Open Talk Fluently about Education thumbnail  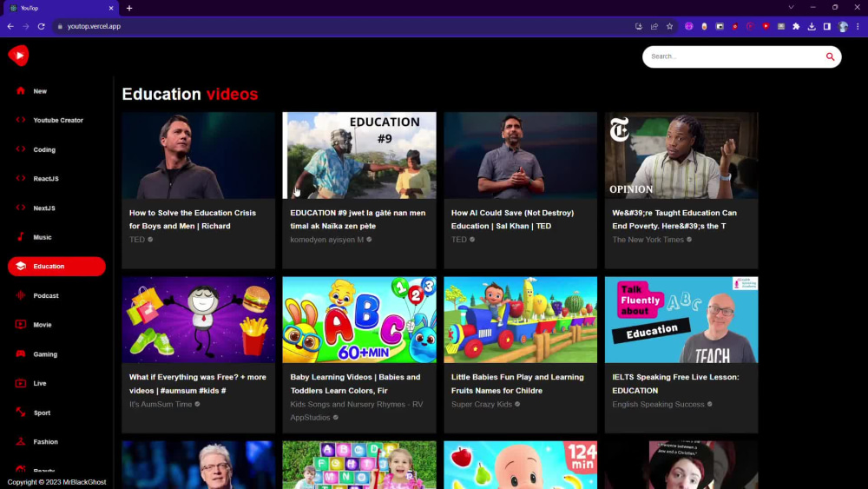[x=681, y=320]
